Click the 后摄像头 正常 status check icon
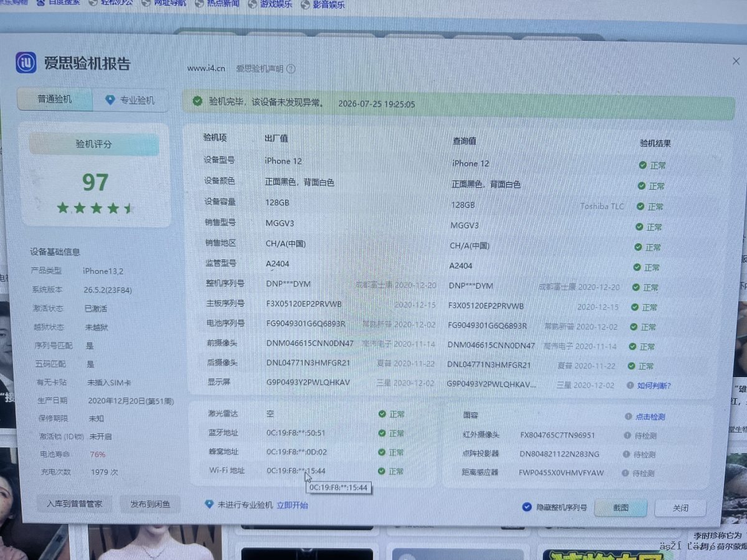747x560 pixels. coord(631,366)
